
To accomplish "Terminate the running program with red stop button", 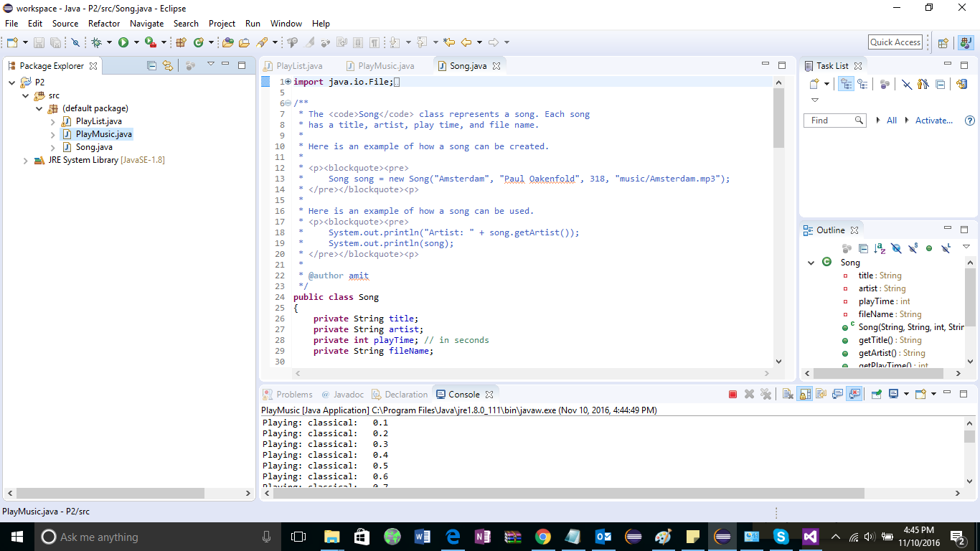I will point(732,394).
